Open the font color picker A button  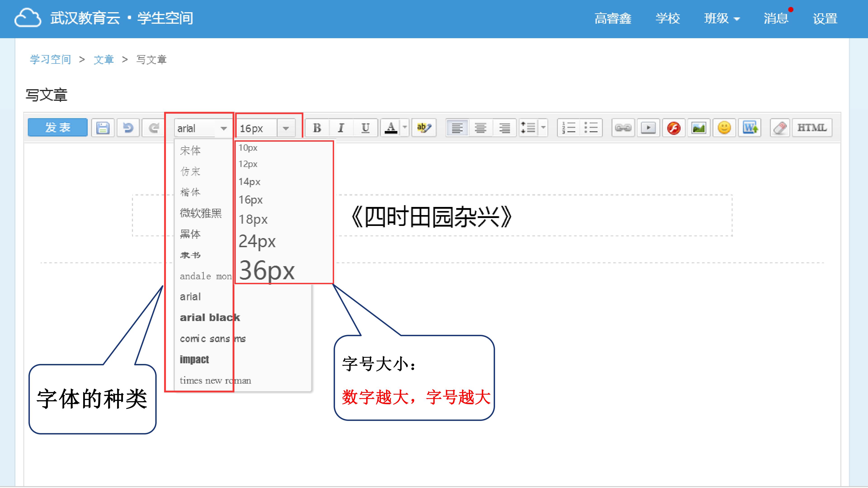click(391, 128)
